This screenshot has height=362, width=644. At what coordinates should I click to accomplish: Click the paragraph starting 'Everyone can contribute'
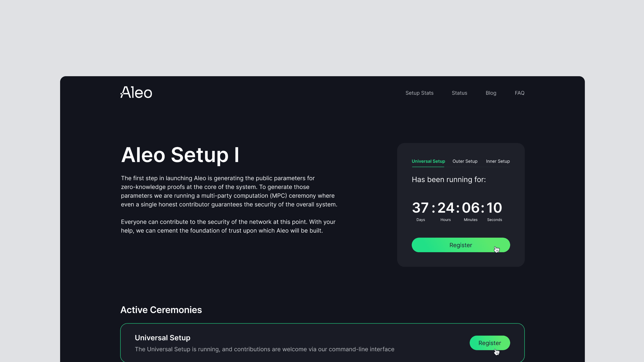(228, 226)
